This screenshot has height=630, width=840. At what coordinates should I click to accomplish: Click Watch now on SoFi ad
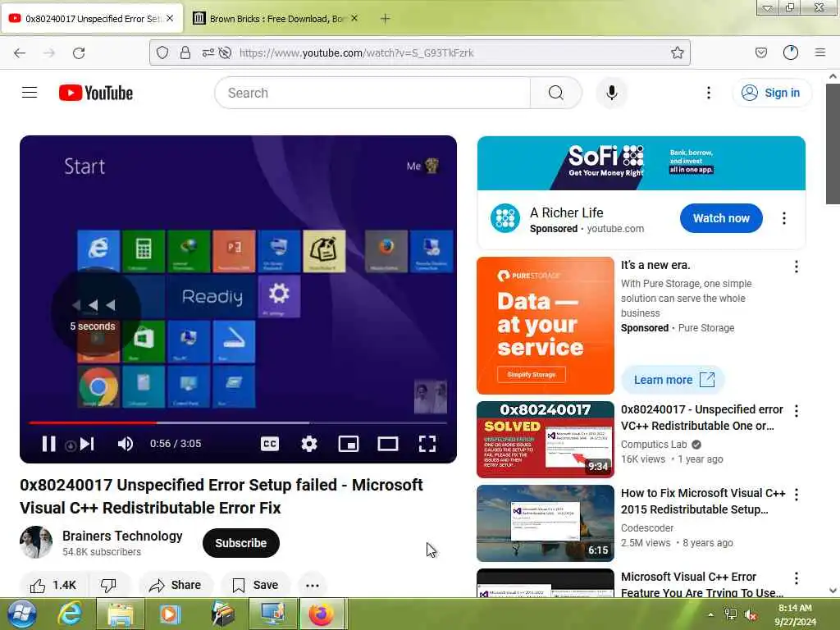(x=721, y=218)
